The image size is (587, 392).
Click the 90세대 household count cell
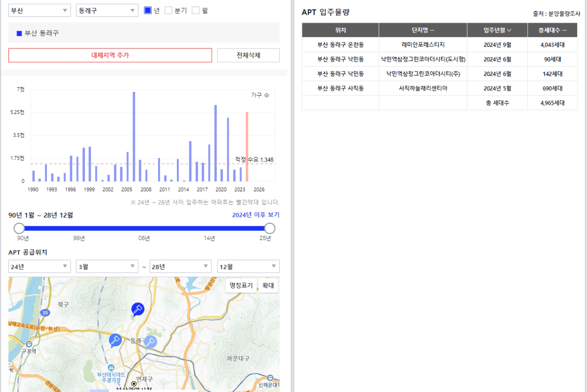point(552,59)
